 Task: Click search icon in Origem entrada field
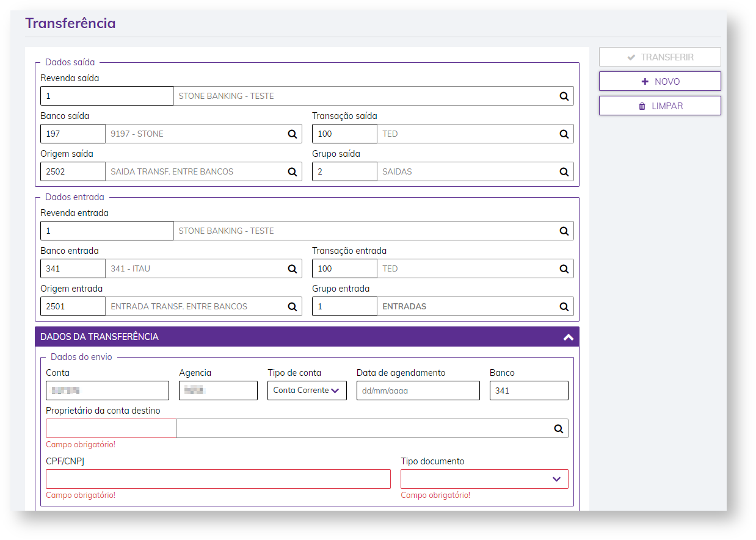[x=293, y=307]
